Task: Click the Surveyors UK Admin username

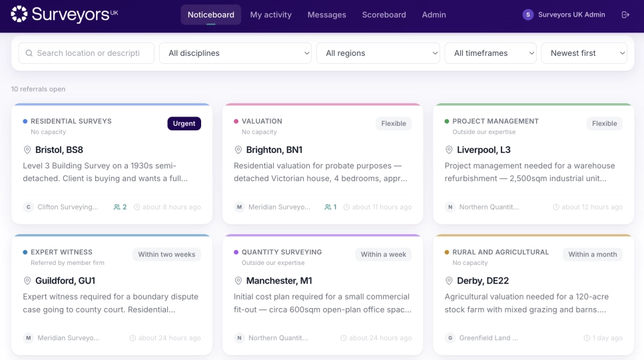Action: [571, 15]
